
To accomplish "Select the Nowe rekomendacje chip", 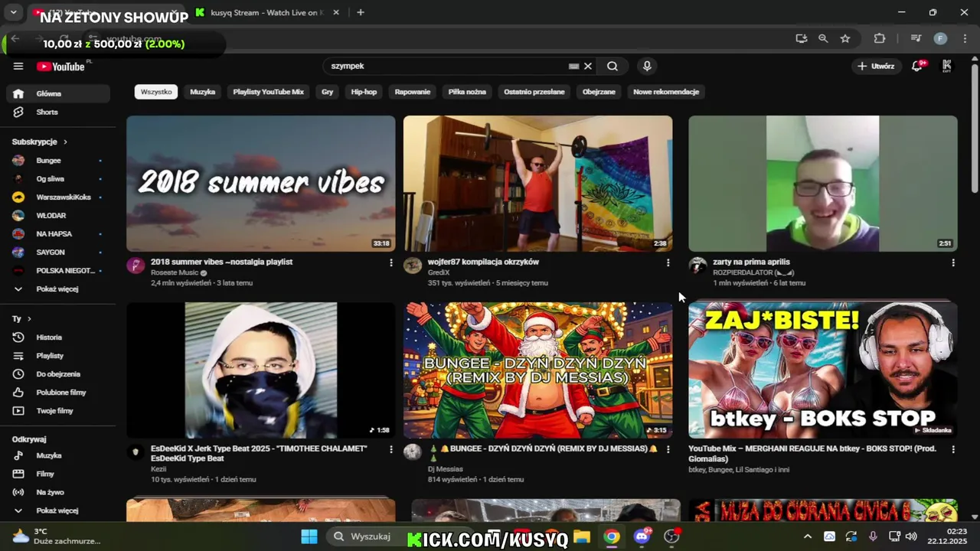I will click(666, 92).
